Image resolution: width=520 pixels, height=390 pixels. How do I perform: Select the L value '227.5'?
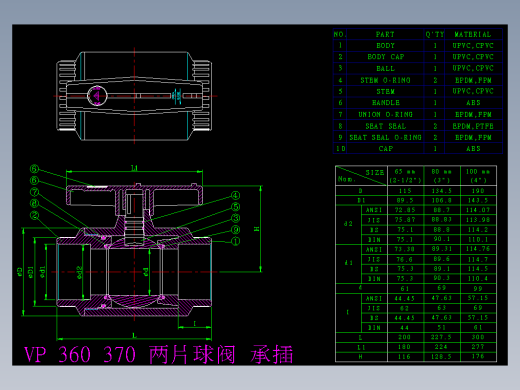click(442, 337)
